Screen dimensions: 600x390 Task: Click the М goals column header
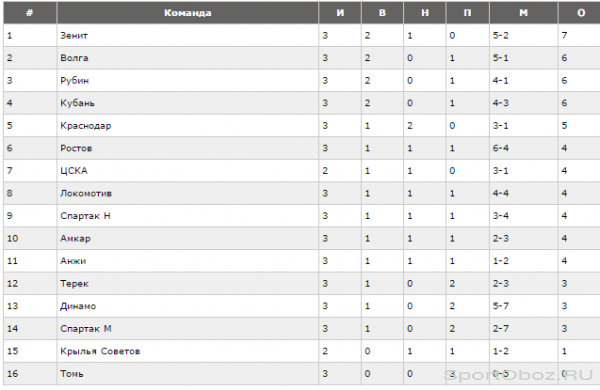pyautogui.click(x=523, y=13)
